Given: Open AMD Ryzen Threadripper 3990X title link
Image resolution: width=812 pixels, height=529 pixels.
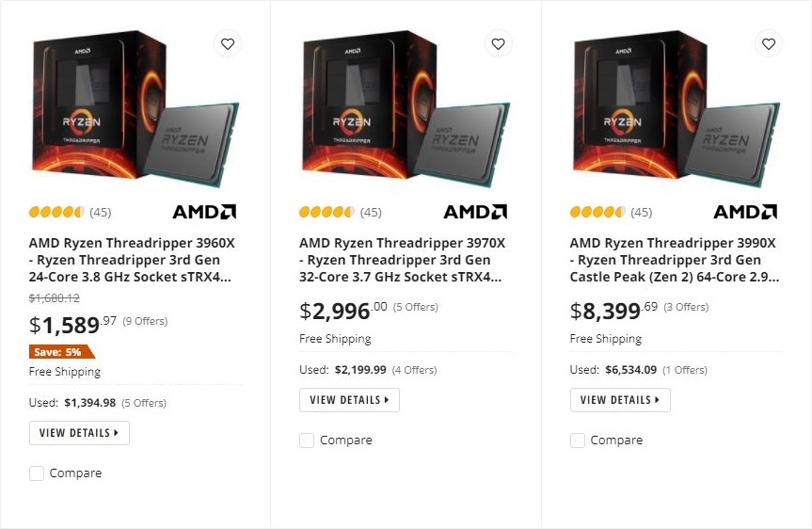Looking at the screenshot, I should click(x=673, y=260).
